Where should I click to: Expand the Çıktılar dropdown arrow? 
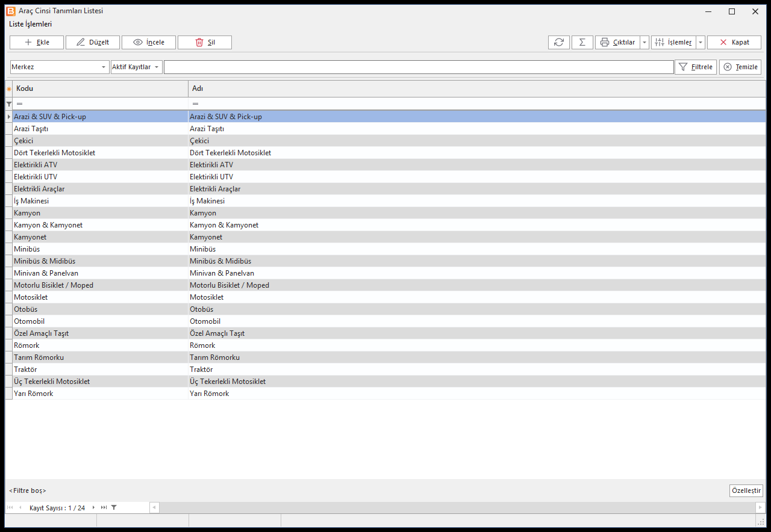pyautogui.click(x=645, y=42)
